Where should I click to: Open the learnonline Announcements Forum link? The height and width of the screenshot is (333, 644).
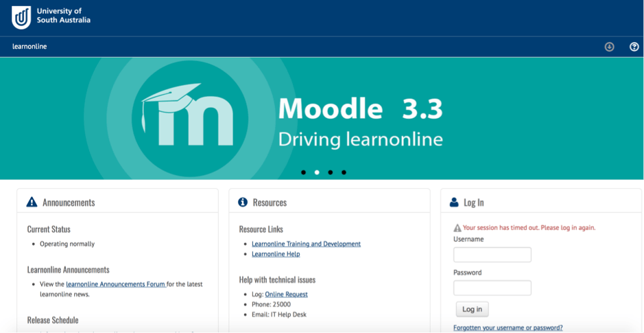point(116,284)
